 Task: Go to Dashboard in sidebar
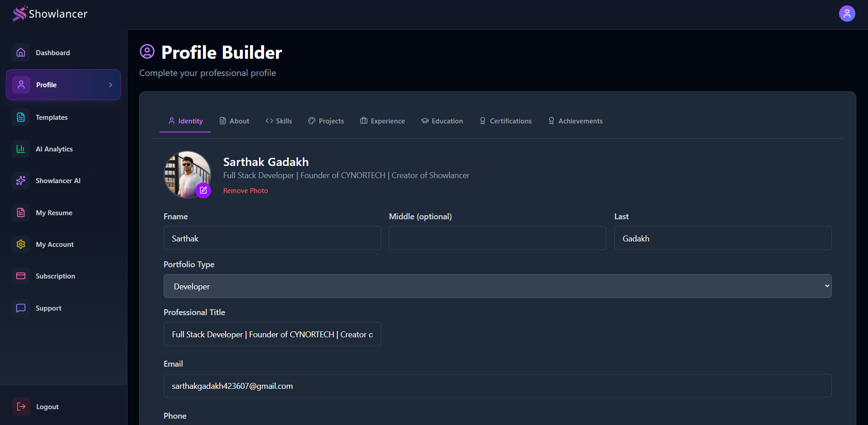[63, 52]
